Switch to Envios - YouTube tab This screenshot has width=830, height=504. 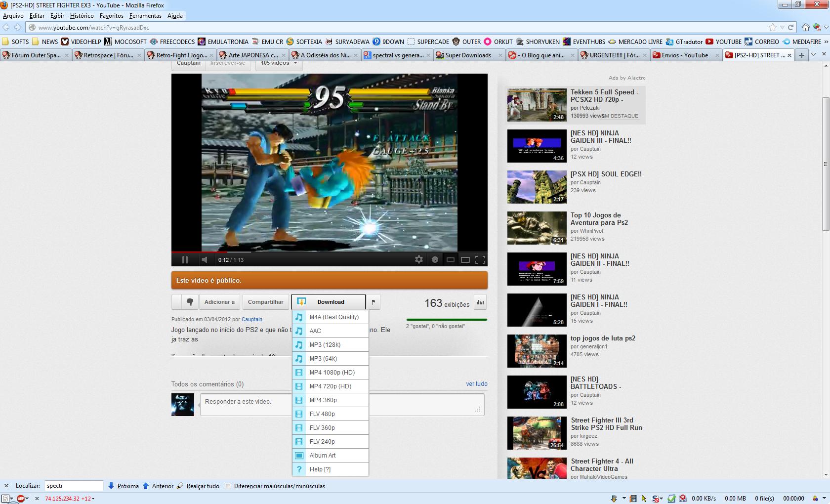click(686, 55)
